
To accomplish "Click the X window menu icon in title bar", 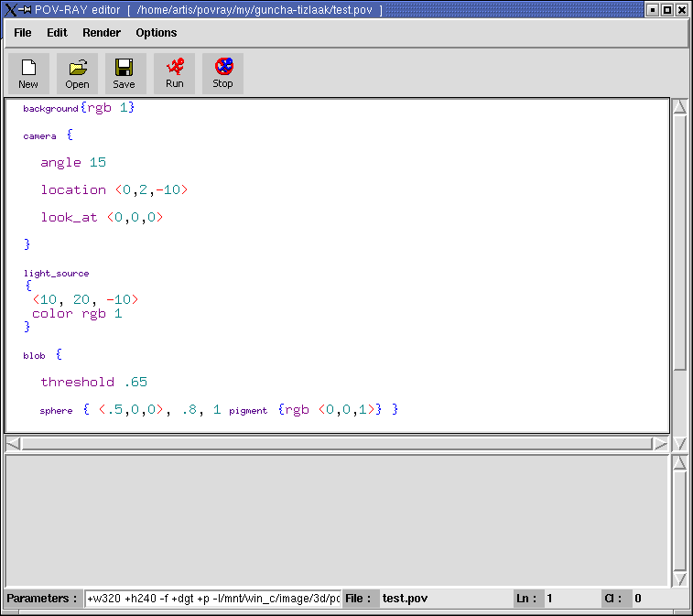I will point(11,10).
